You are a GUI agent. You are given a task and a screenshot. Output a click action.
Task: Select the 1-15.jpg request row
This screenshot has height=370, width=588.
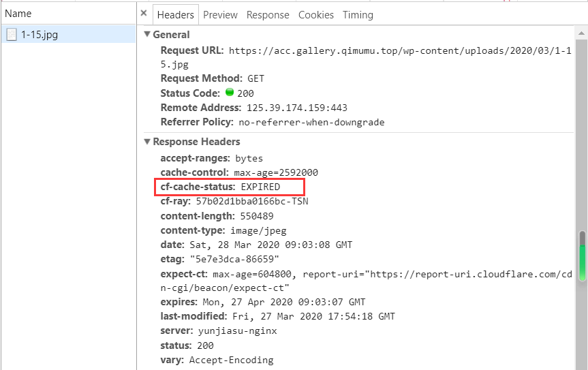click(x=68, y=35)
